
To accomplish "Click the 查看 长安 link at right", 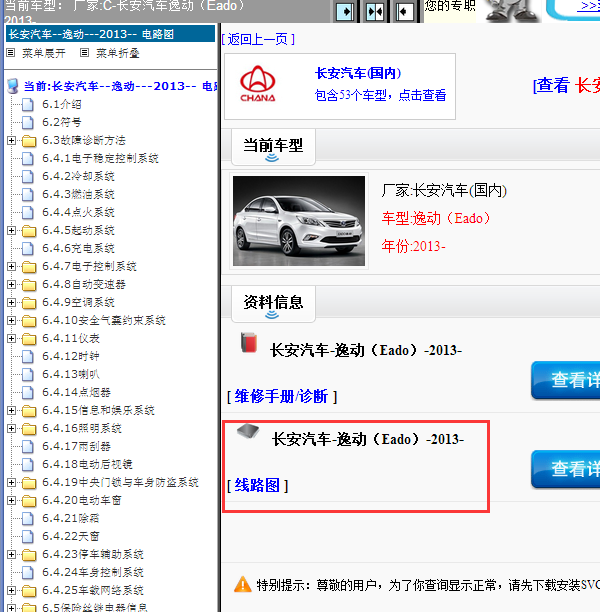I will (x=566, y=85).
